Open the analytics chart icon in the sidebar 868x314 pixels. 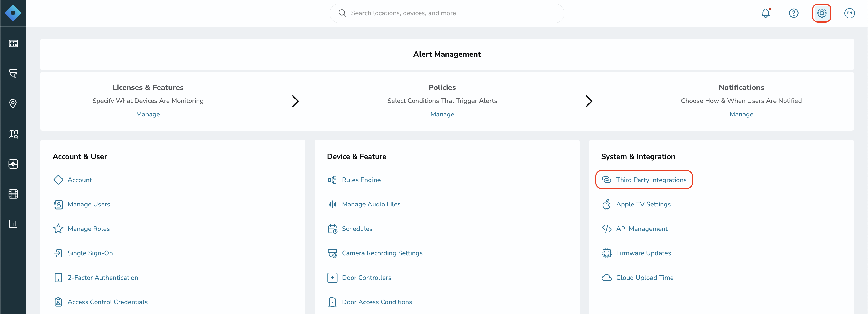point(13,224)
